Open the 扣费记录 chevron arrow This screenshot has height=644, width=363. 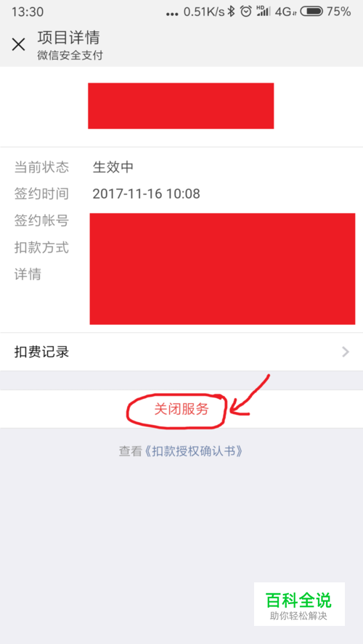346,352
